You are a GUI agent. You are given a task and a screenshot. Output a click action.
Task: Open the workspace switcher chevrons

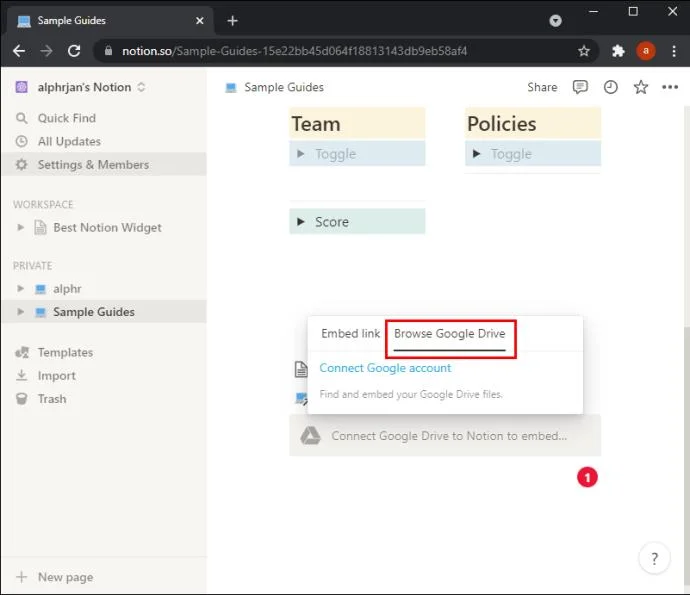click(x=141, y=87)
